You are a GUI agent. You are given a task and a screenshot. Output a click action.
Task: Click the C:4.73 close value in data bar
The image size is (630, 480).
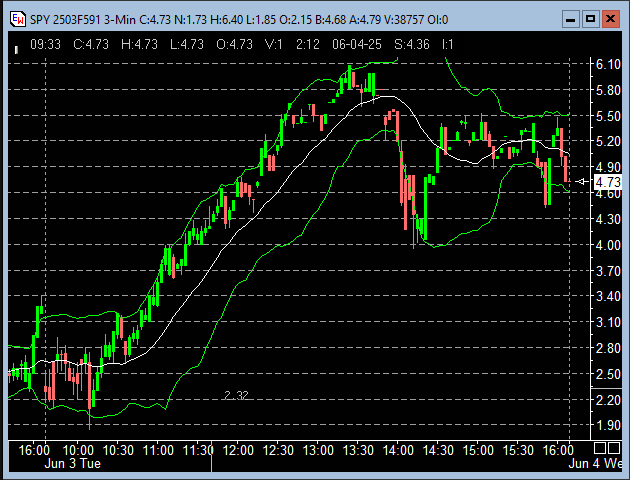91,44
